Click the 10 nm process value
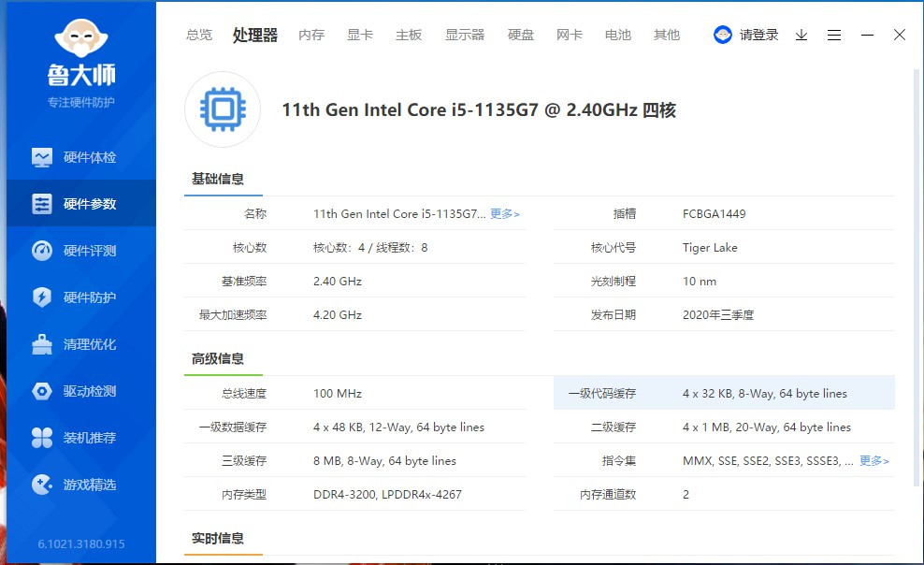This screenshot has width=924, height=565. [x=700, y=281]
